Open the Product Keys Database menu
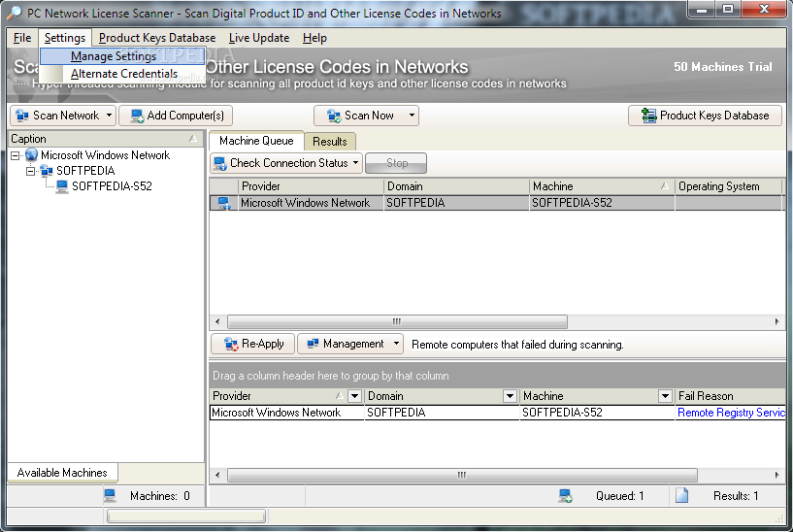 pyautogui.click(x=157, y=38)
